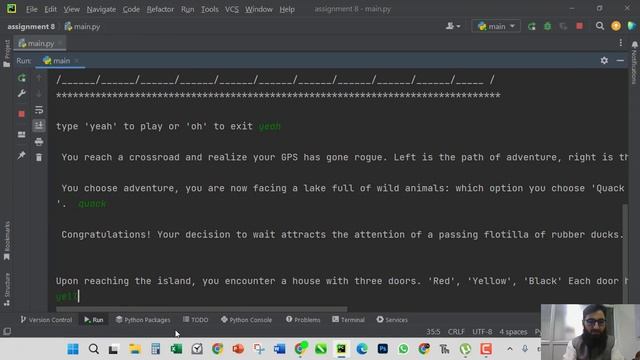Open IDE updates orange icon
The height and width of the screenshot is (360, 640).
point(616,27)
